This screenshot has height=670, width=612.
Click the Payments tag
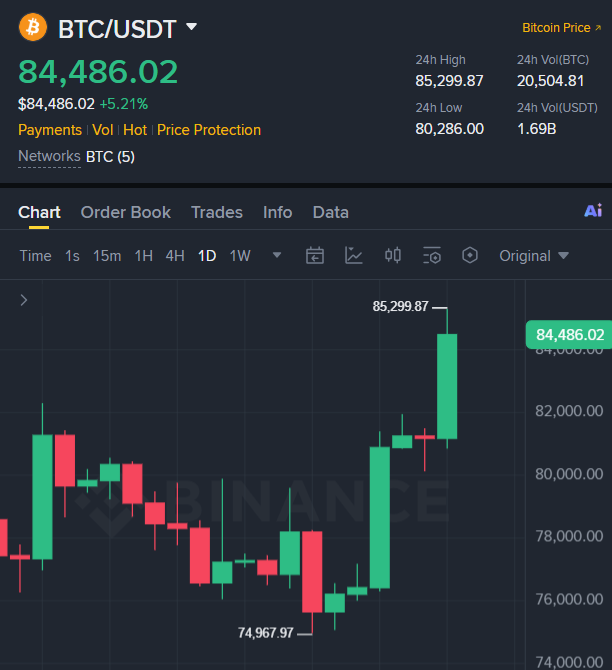pyautogui.click(x=50, y=130)
